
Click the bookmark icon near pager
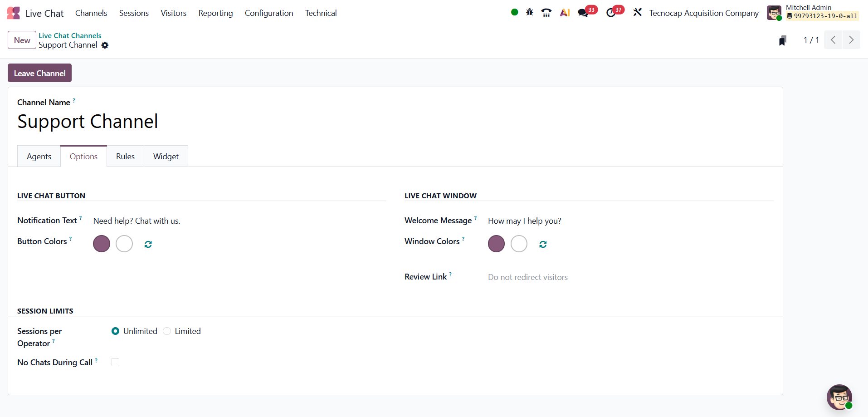tap(782, 41)
